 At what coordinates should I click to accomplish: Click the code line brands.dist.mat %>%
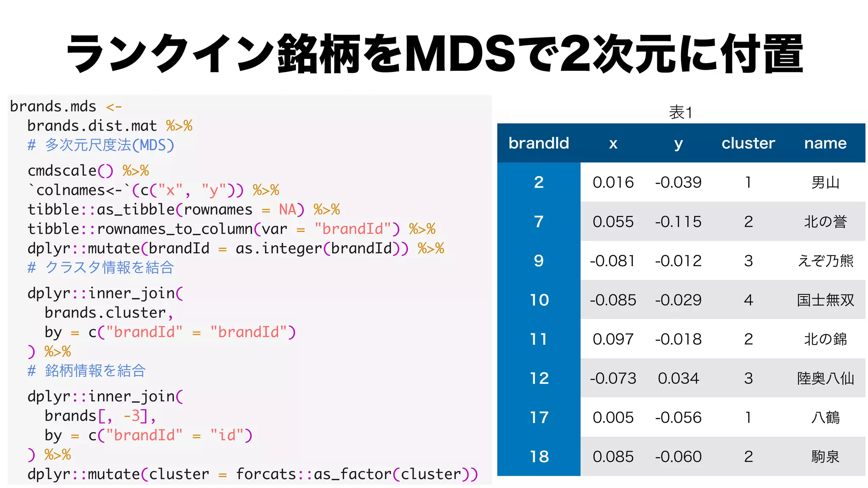(110, 126)
